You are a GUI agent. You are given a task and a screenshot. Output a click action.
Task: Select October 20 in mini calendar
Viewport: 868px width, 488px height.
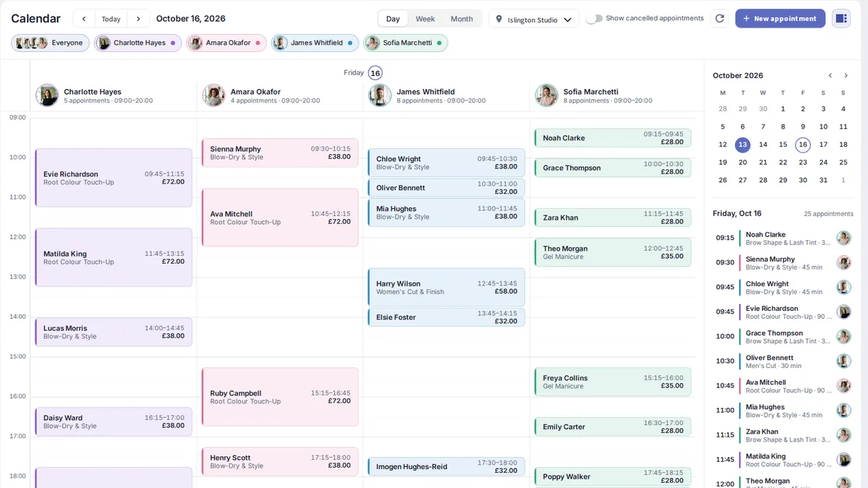tap(743, 162)
